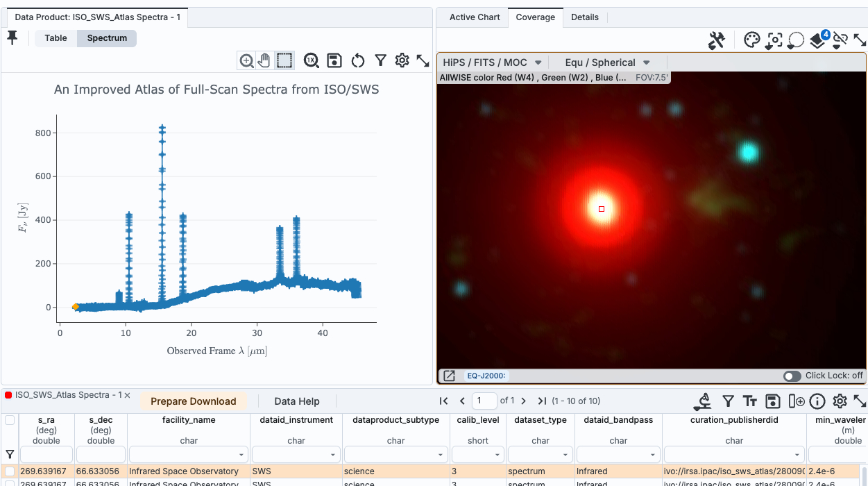The width and height of the screenshot is (868, 486).
Task: Expand the Equ / Spherical dropdown
Action: 607,62
